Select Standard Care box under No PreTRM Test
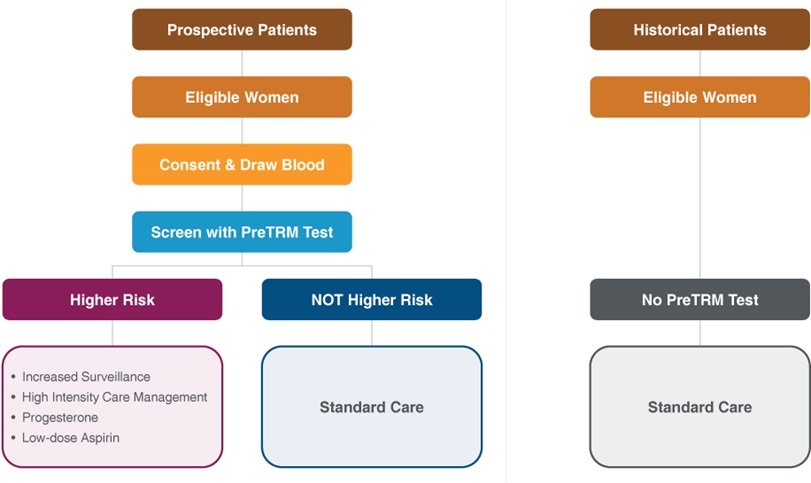 (700, 407)
